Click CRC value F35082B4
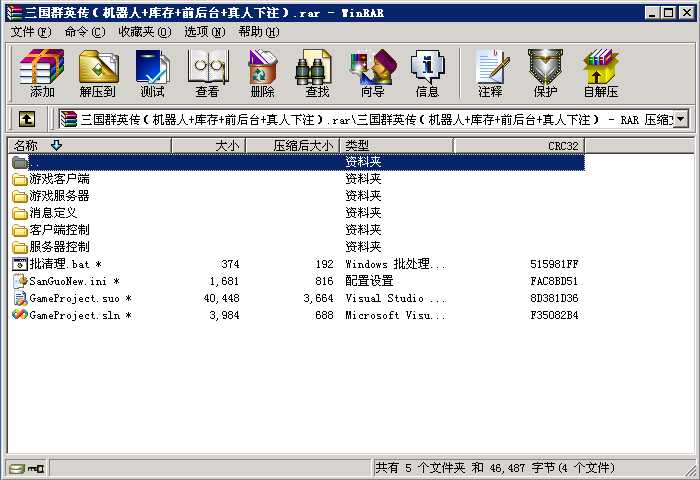 coord(554,315)
